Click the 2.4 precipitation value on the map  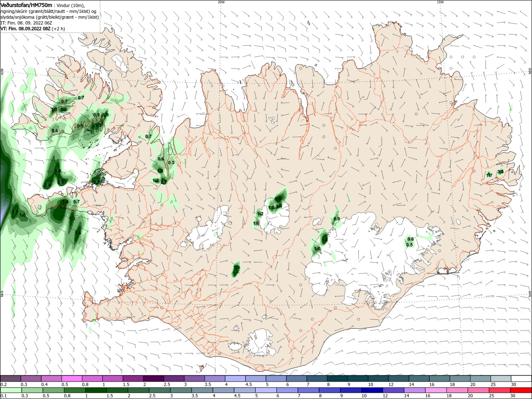tap(47, 185)
